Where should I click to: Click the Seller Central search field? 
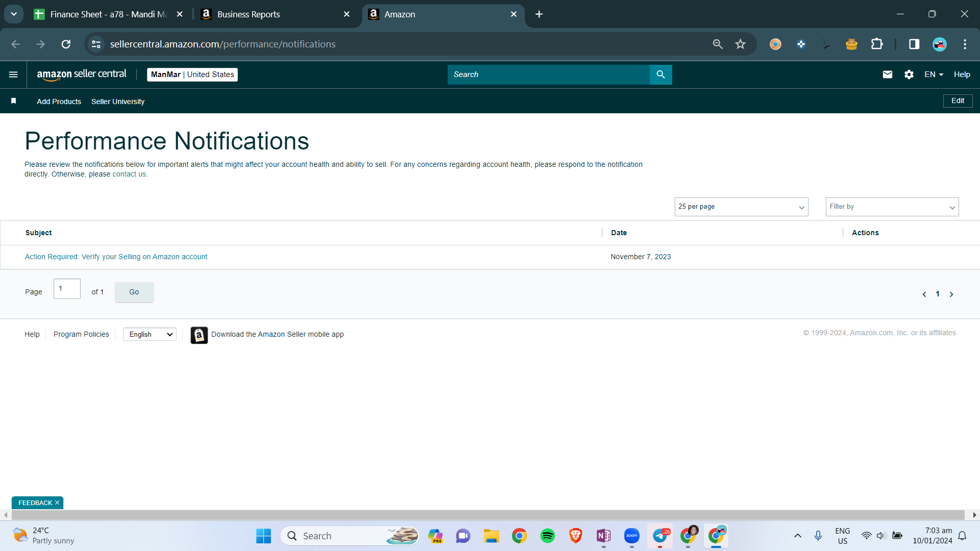[x=548, y=74]
